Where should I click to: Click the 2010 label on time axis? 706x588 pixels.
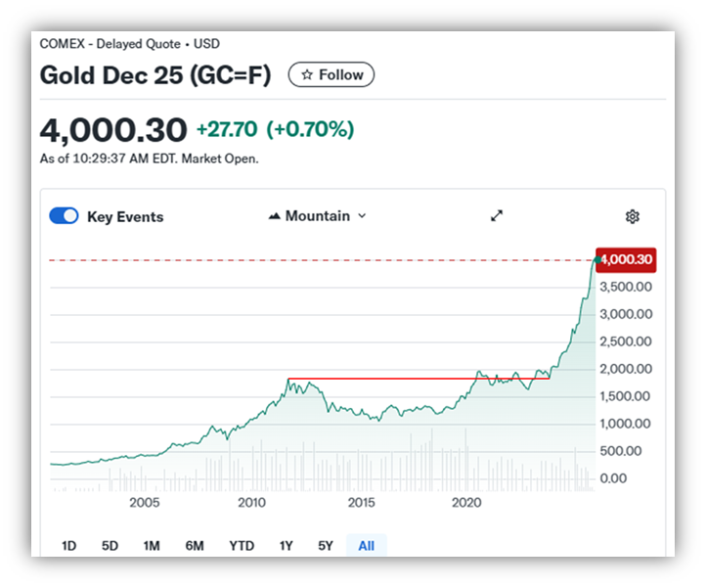pyautogui.click(x=252, y=503)
